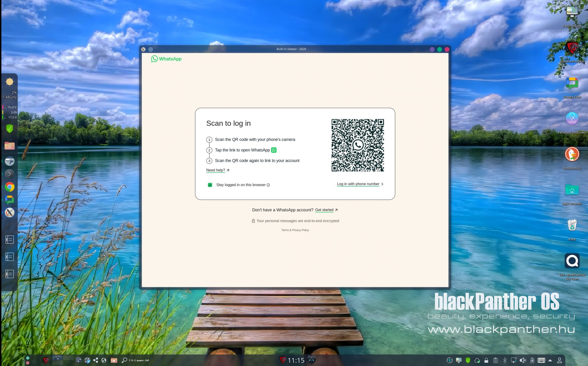588x366 pixels.
Task: Open the user account icon in tray
Action: pos(560,360)
